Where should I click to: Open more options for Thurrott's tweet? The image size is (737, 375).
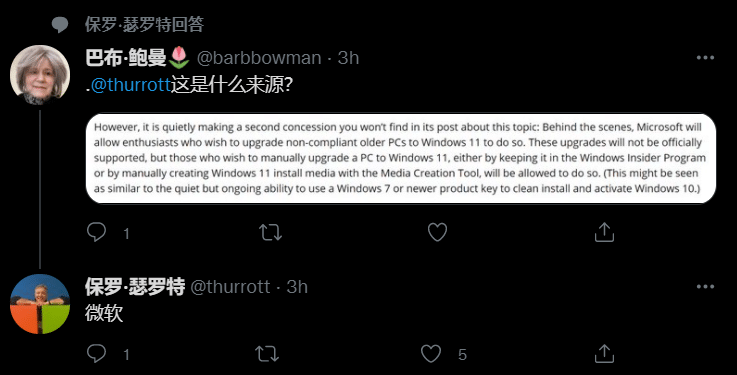pyautogui.click(x=705, y=287)
